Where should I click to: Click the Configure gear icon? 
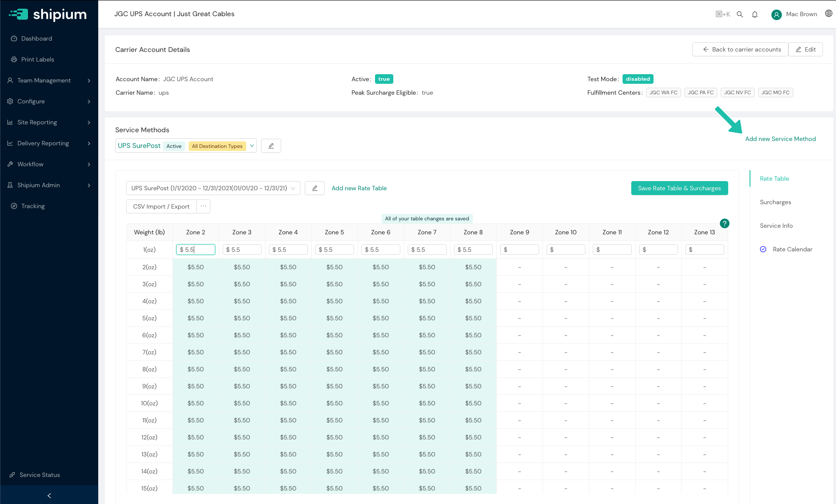(10, 101)
